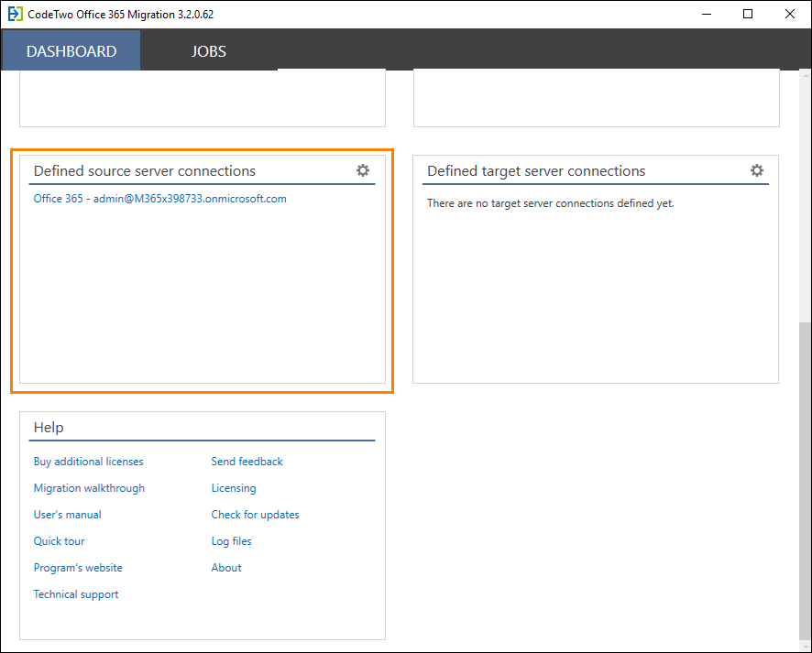Open the Licensing link
The height and width of the screenshot is (653, 812).
(234, 488)
